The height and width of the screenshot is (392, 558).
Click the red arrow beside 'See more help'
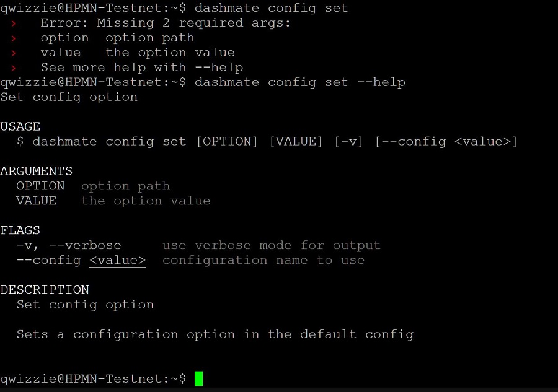[x=14, y=68]
